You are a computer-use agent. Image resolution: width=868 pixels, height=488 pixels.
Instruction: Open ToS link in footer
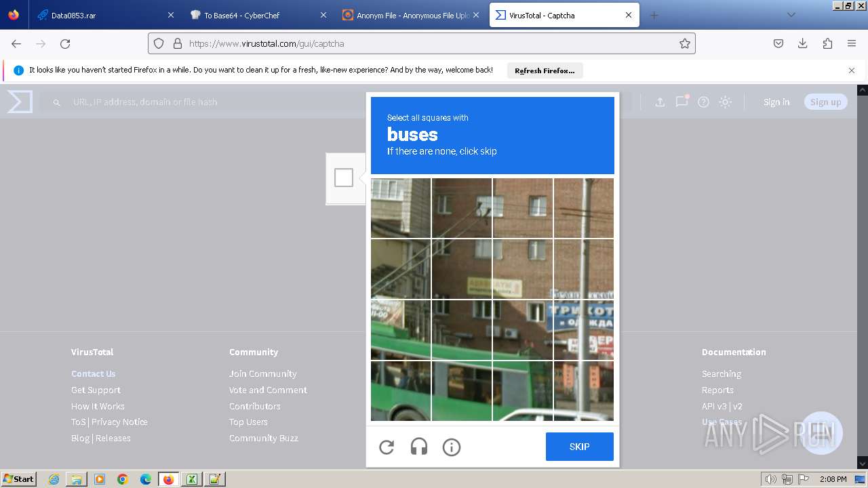[79, 422]
